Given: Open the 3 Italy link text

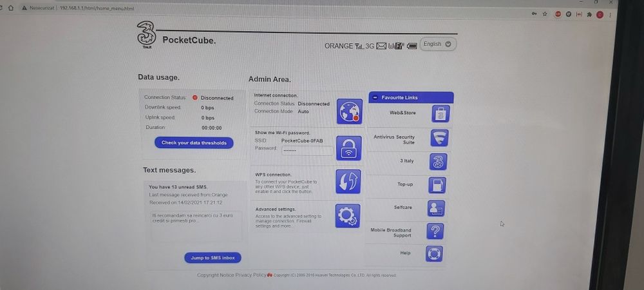Looking at the screenshot, I should 406,161.
